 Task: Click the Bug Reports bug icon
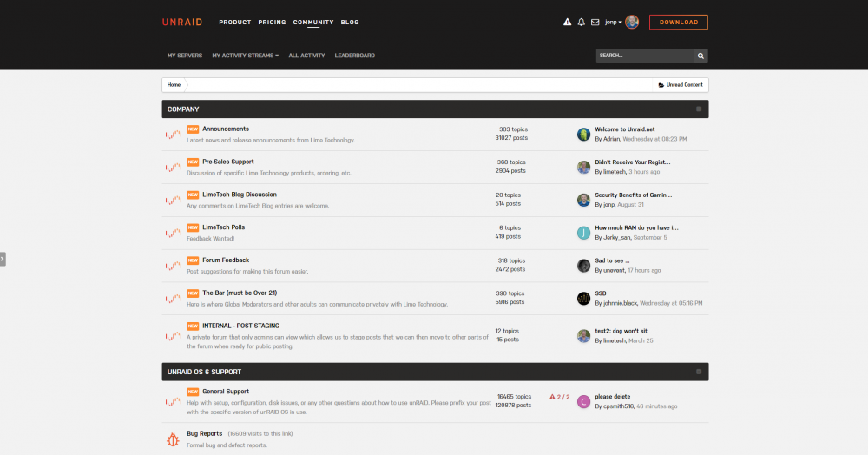(174, 439)
